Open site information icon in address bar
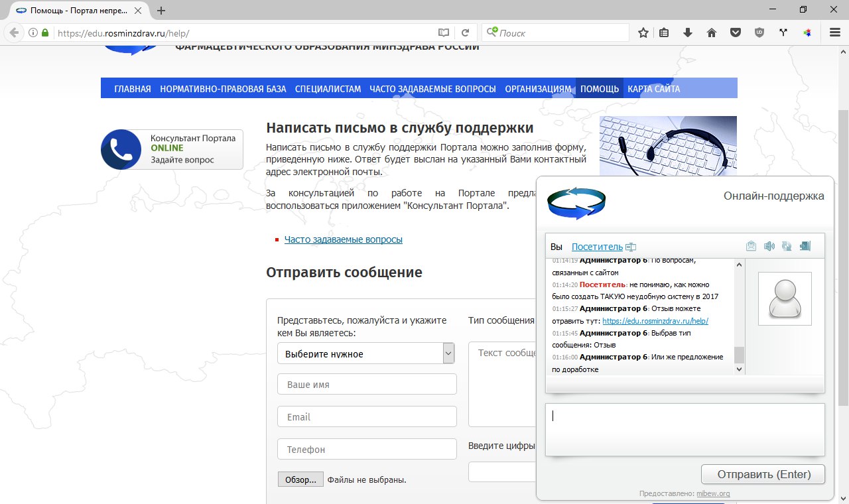Viewport: 849px width, 504px height. (x=33, y=32)
